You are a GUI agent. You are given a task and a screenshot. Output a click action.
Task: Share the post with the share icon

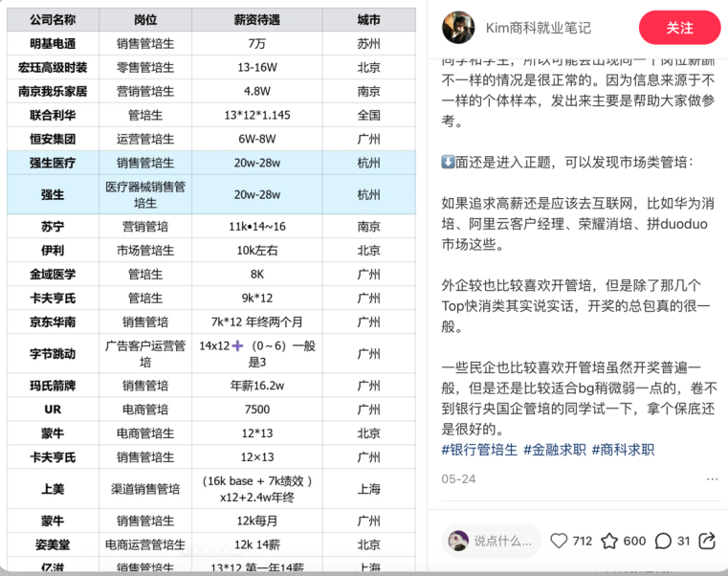707,541
